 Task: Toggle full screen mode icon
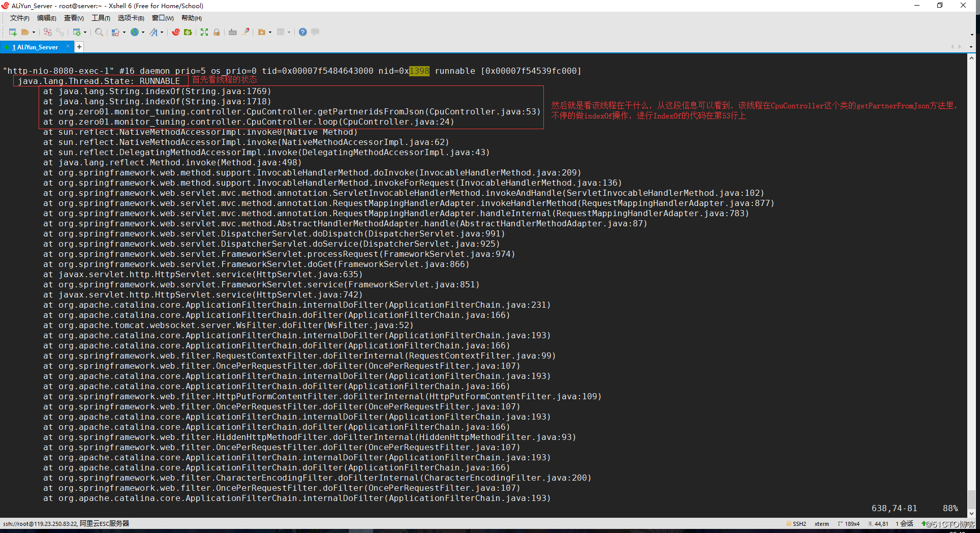(x=204, y=32)
